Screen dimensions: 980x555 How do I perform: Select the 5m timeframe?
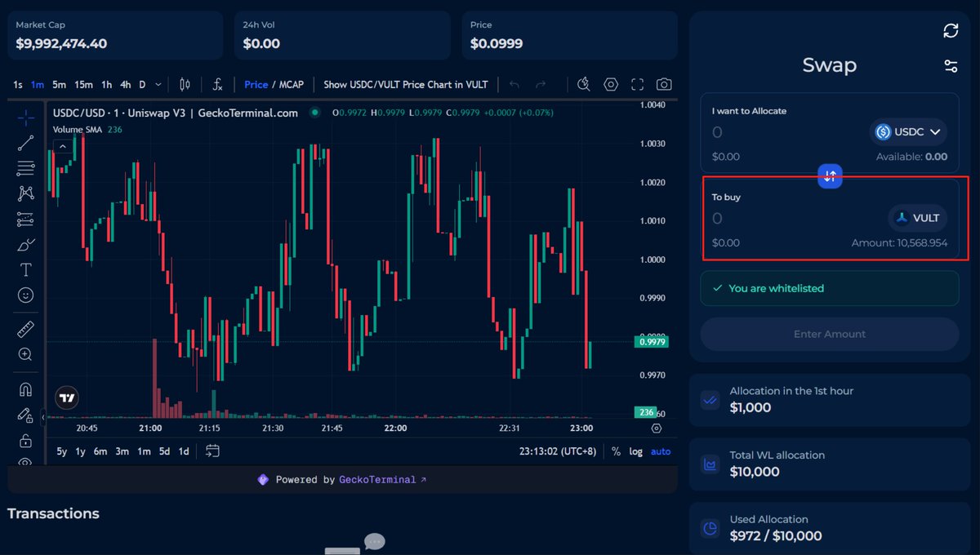click(x=59, y=84)
